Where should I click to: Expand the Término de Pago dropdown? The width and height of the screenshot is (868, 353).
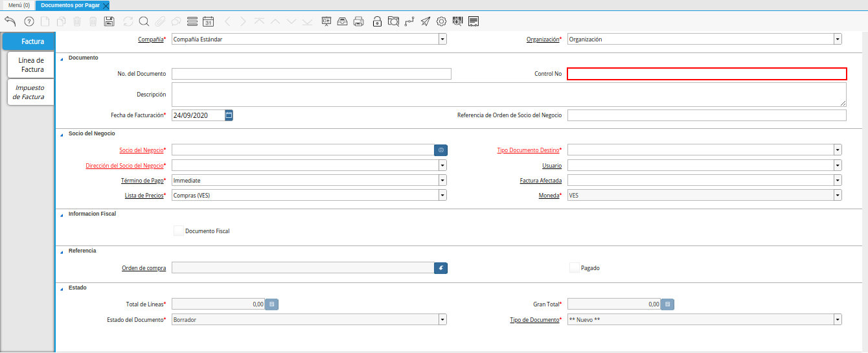pyautogui.click(x=442, y=181)
